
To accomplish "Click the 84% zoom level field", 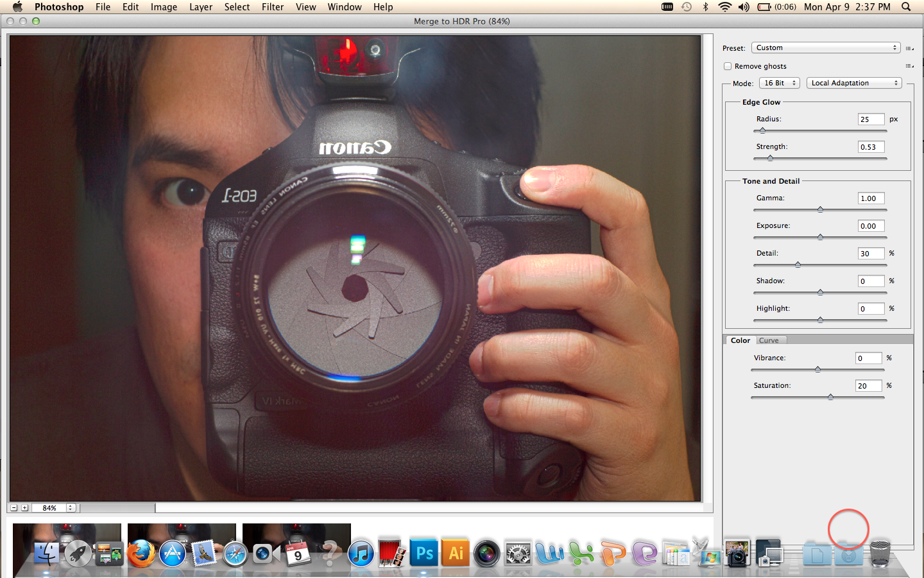I will tap(49, 507).
